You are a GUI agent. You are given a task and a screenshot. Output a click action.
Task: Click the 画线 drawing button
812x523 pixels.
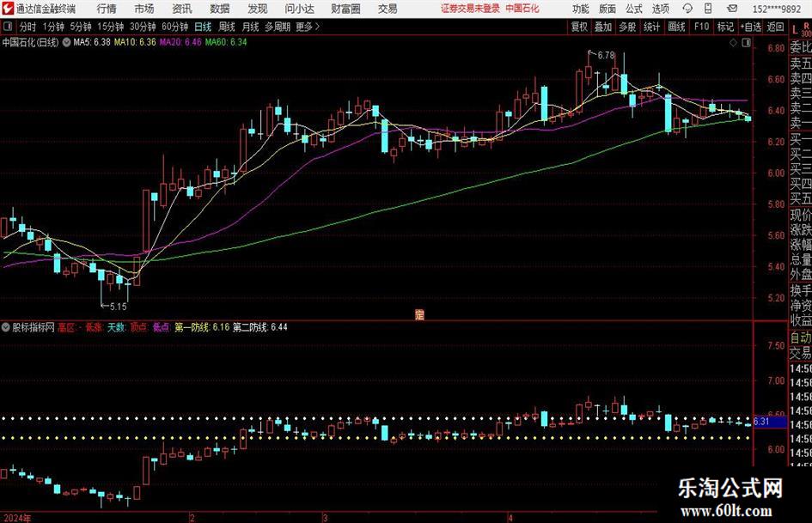tap(676, 27)
